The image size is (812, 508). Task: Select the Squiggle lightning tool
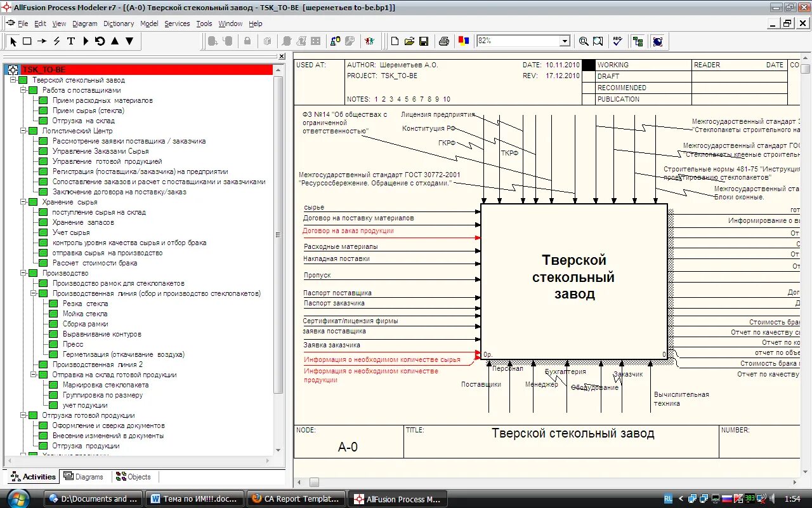(x=56, y=41)
